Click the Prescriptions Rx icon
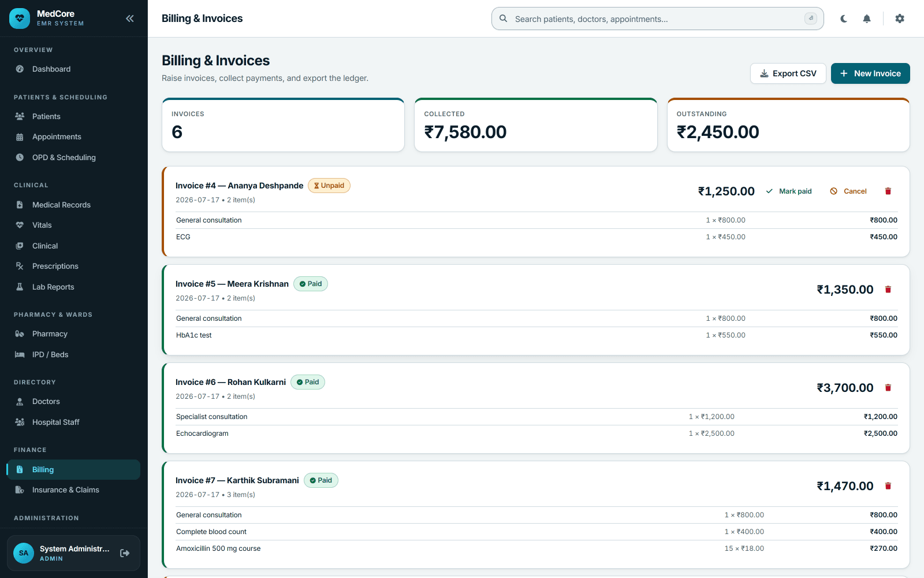Image resolution: width=924 pixels, height=578 pixels. (x=20, y=266)
